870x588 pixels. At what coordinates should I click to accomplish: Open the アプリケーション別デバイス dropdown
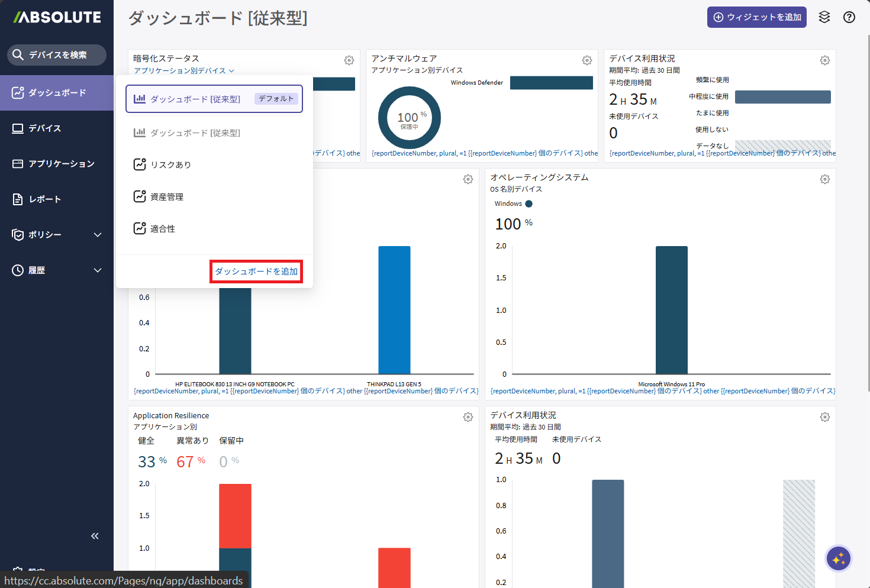click(184, 71)
